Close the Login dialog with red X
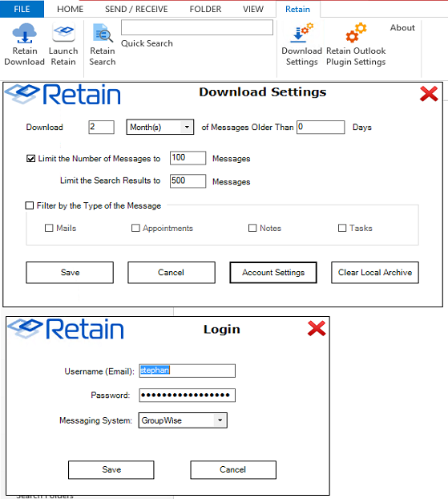The image size is (448, 499). tap(317, 329)
